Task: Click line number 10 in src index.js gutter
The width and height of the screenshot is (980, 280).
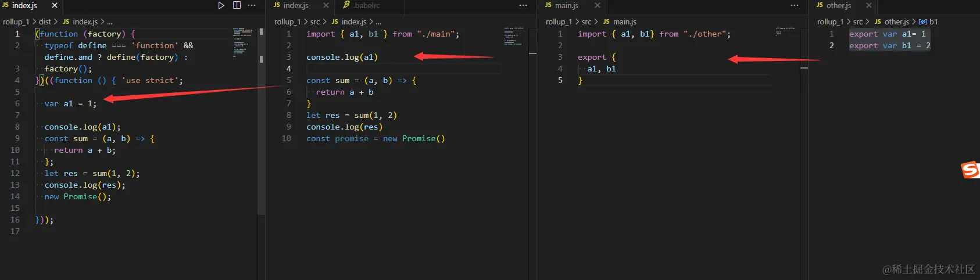Action: 286,138
